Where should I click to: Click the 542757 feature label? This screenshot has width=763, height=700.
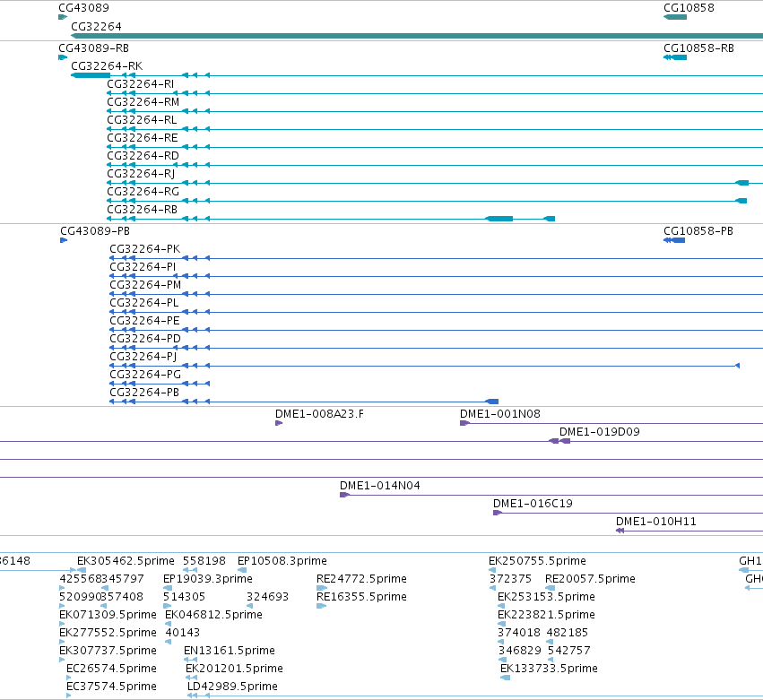tap(568, 651)
